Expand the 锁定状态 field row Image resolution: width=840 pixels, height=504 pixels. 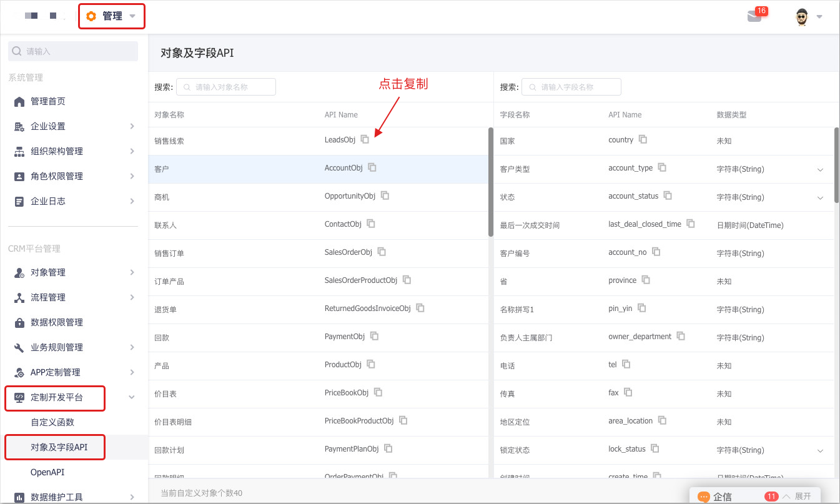(820, 450)
